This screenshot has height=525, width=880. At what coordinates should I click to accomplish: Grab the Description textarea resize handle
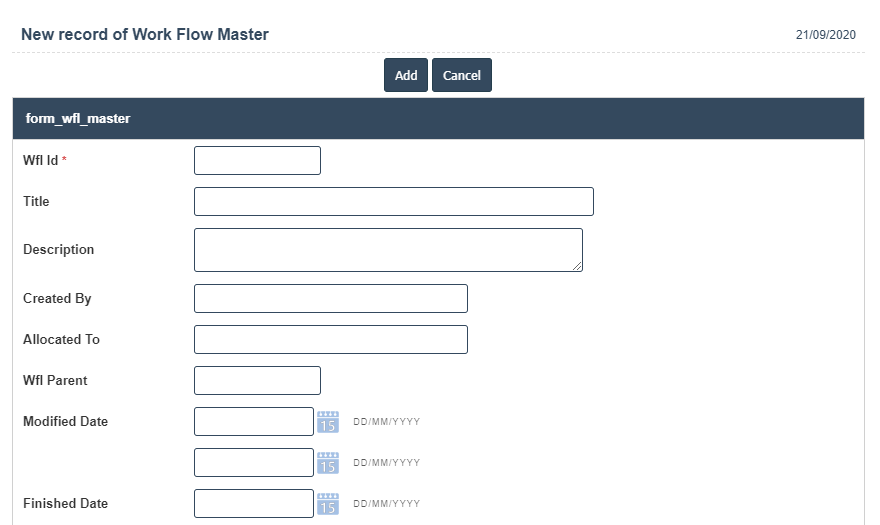pos(577,266)
